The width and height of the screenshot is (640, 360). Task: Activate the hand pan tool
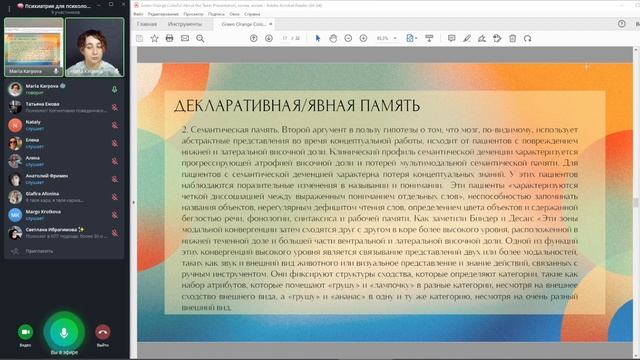(x=333, y=38)
